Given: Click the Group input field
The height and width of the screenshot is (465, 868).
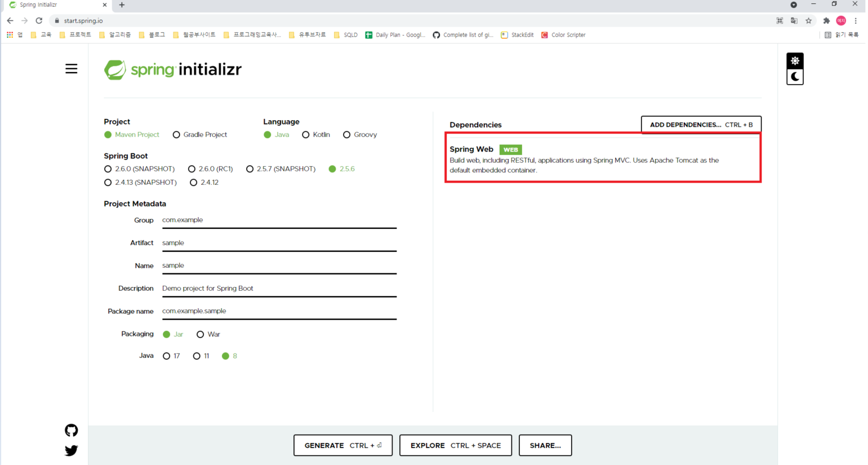Looking at the screenshot, I should click(279, 220).
